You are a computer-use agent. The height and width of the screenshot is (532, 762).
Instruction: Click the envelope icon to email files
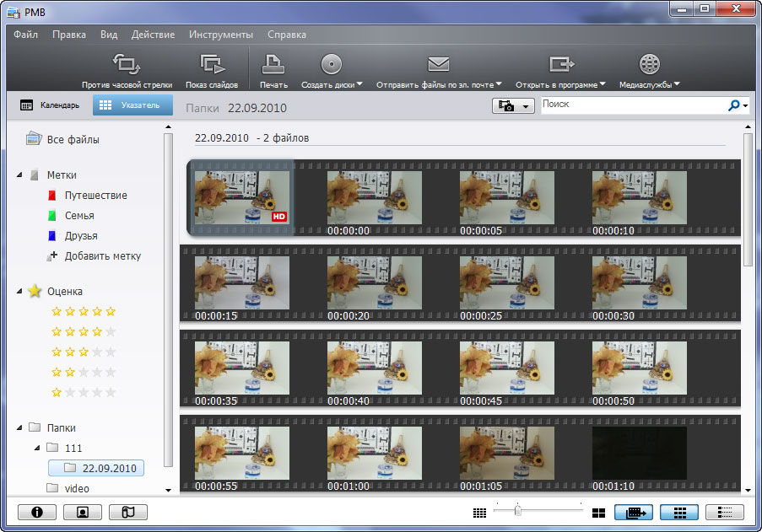tap(438, 63)
